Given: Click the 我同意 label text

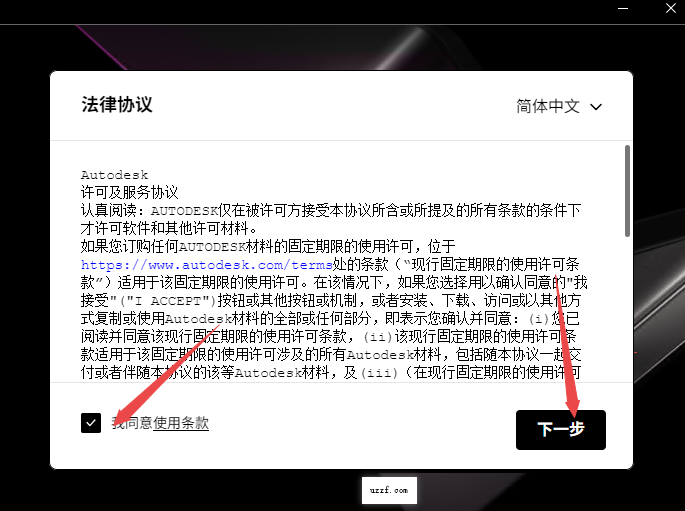Looking at the screenshot, I should 131,423.
